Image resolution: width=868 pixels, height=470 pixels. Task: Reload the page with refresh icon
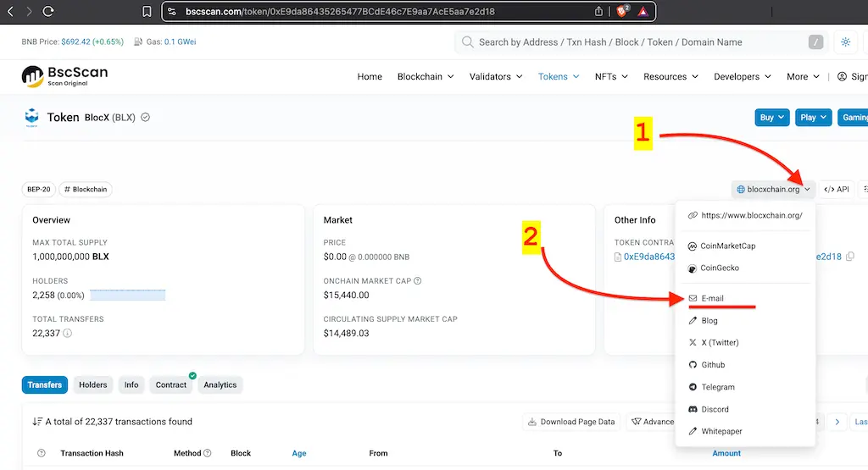coord(48,11)
